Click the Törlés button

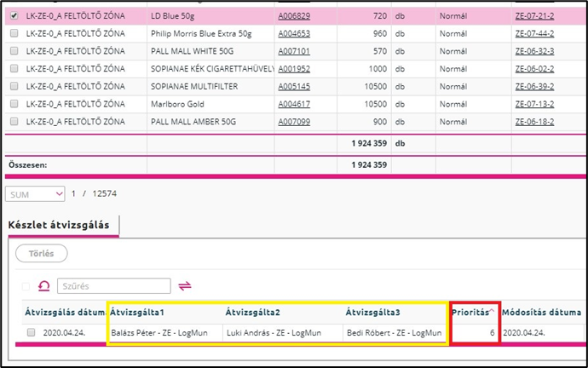pyautogui.click(x=41, y=253)
